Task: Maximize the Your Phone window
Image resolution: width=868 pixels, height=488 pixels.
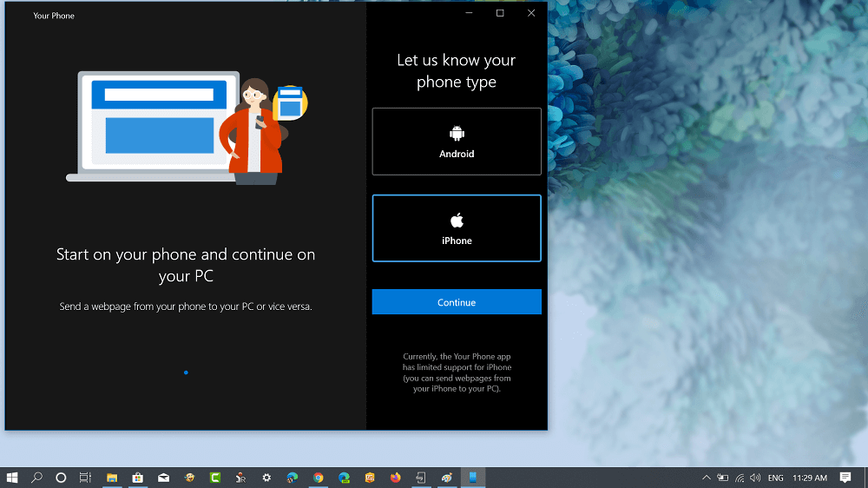Action: 500,13
